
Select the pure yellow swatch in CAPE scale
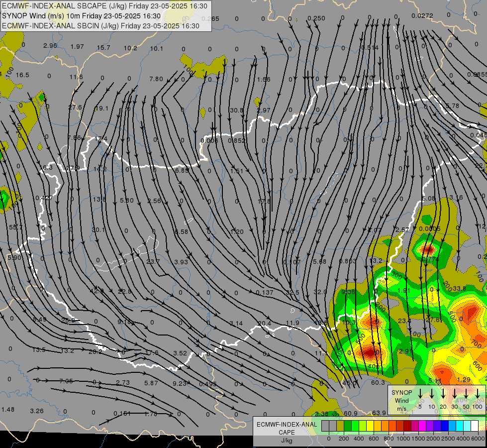coord(370,426)
